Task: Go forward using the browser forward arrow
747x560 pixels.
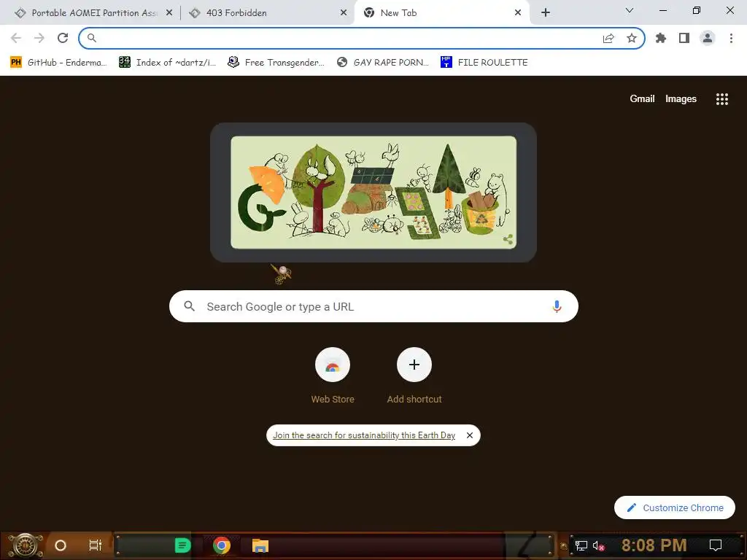Action: pyautogui.click(x=39, y=38)
